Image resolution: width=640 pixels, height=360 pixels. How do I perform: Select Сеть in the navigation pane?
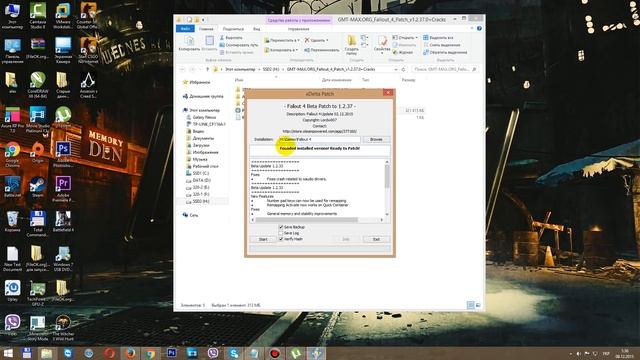click(191, 215)
